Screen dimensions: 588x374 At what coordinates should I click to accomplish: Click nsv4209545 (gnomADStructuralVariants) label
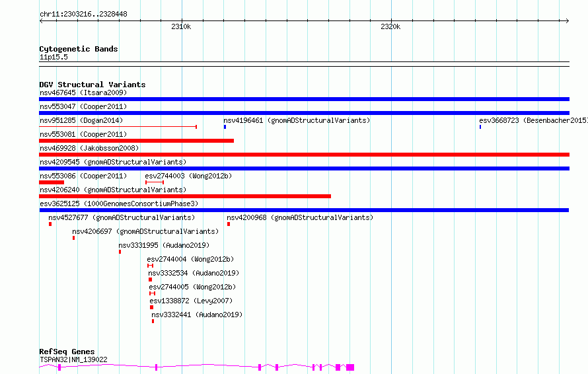tap(113, 162)
